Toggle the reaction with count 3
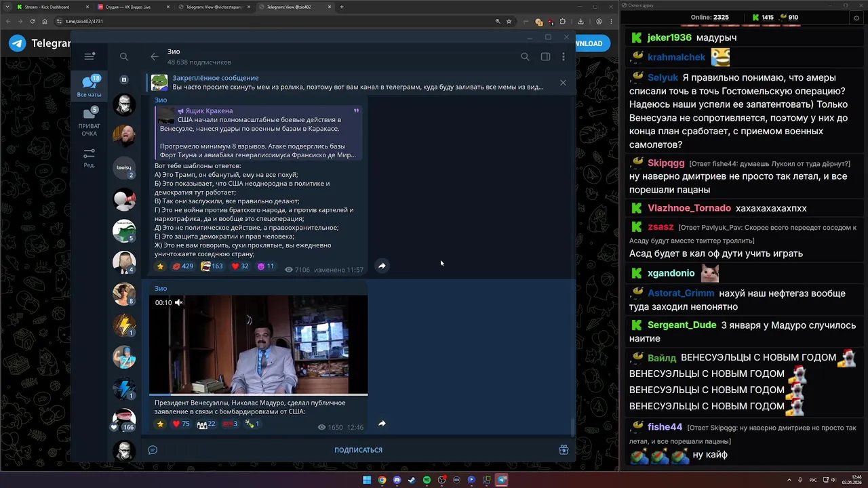Image resolution: width=868 pixels, height=488 pixels. pos(231,424)
